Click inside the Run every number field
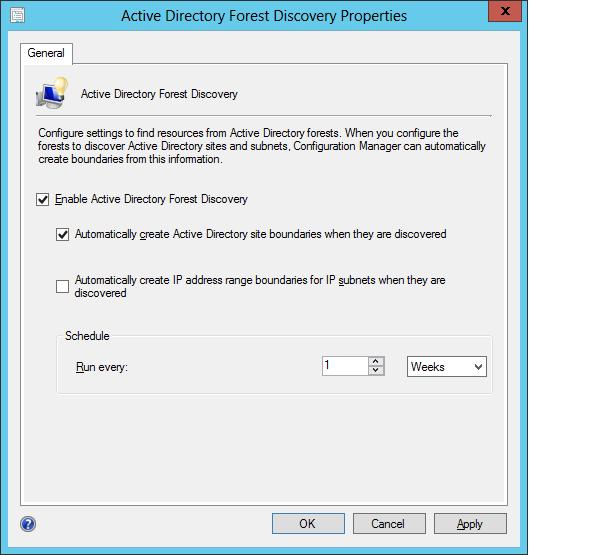Image resolution: width=614 pixels, height=555 pixels. pos(345,366)
